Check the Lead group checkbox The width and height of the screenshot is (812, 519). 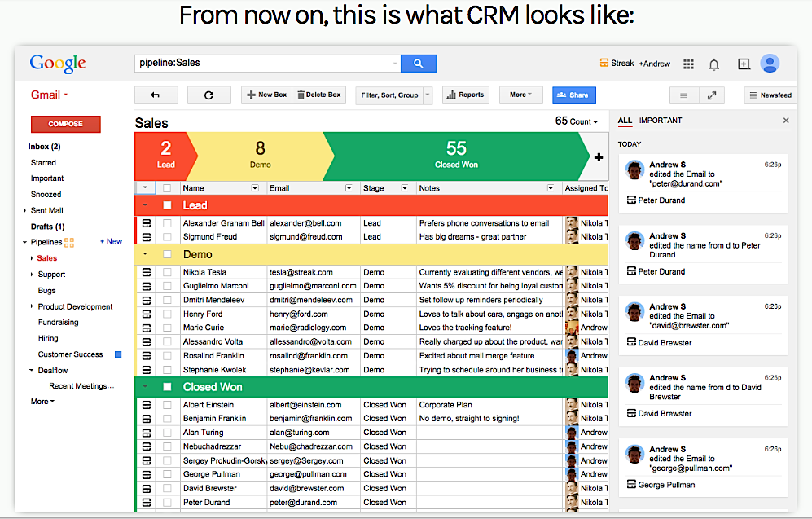[x=167, y=205]
